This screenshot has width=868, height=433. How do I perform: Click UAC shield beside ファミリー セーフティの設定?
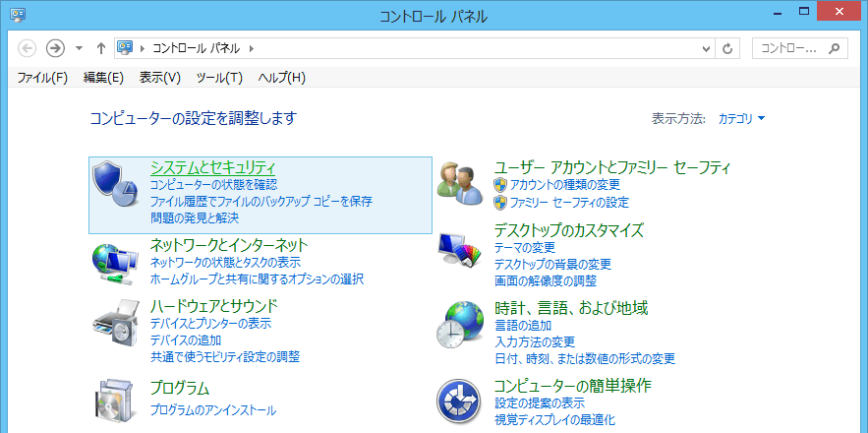[x=500, y=203]
